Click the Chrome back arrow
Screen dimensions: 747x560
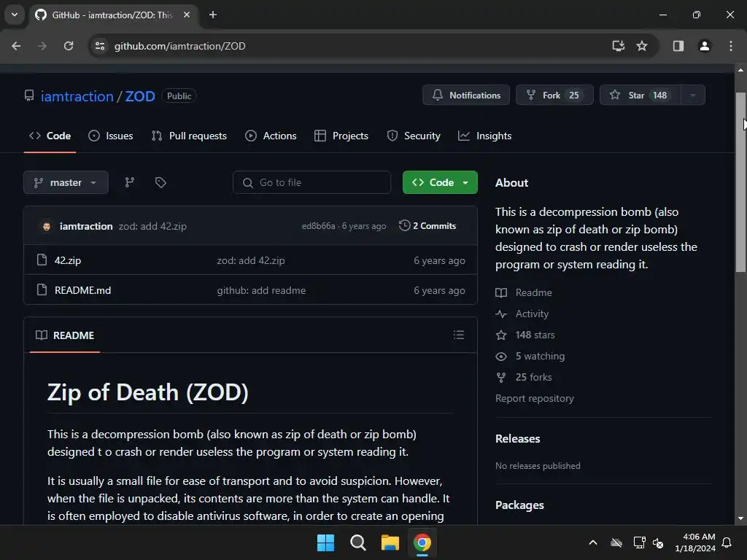click(16, 46)
